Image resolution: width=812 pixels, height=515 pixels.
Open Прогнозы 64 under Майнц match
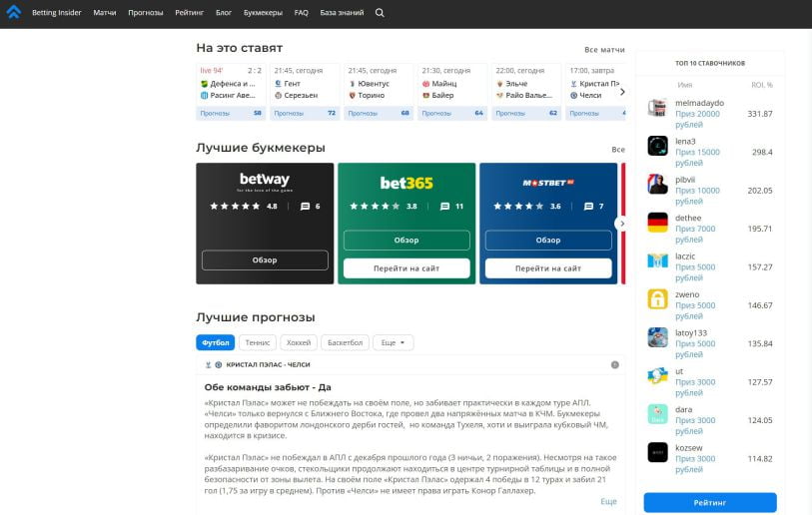click(452, 113)
